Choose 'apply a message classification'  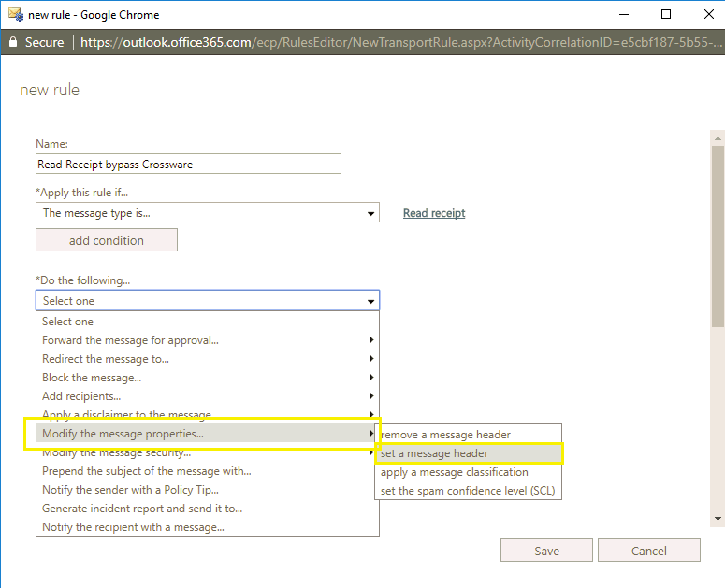coord(468,472)
